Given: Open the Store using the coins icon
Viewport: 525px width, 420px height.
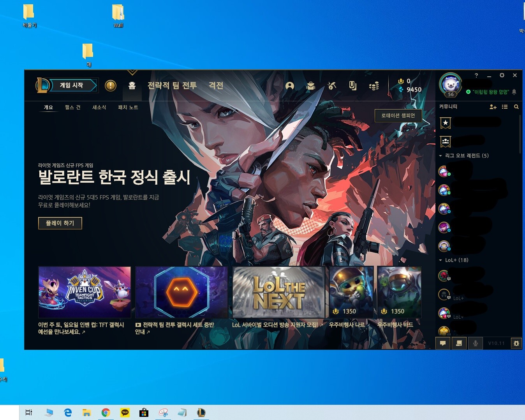Looking at the screenshot, I should [374, 86].
